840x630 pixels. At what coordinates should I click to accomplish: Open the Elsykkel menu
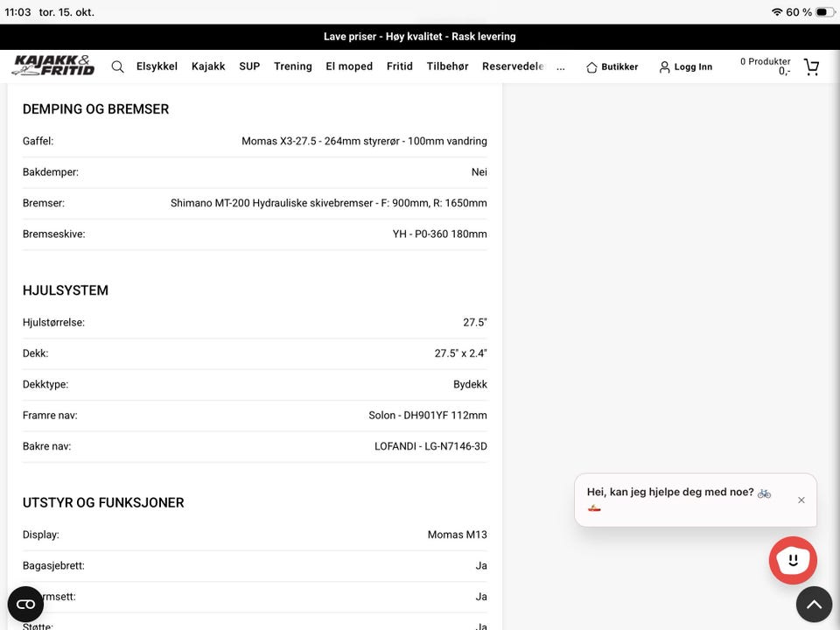tap(157, 66)
